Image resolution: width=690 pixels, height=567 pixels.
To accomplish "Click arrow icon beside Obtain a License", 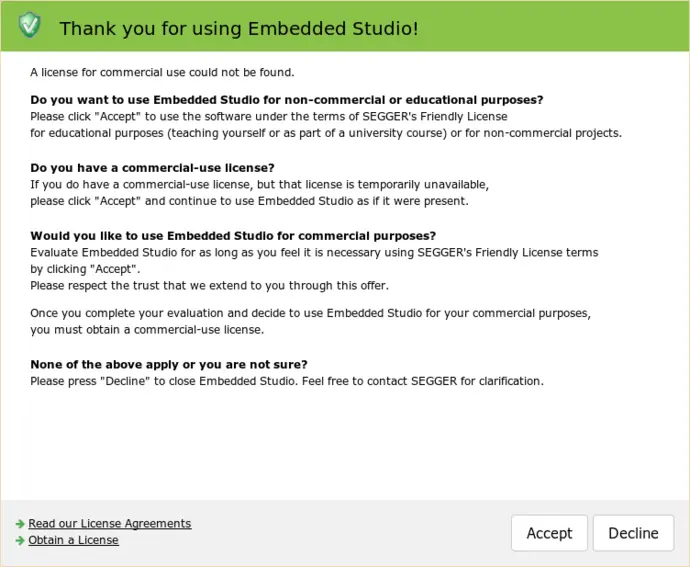I will 20,541.
